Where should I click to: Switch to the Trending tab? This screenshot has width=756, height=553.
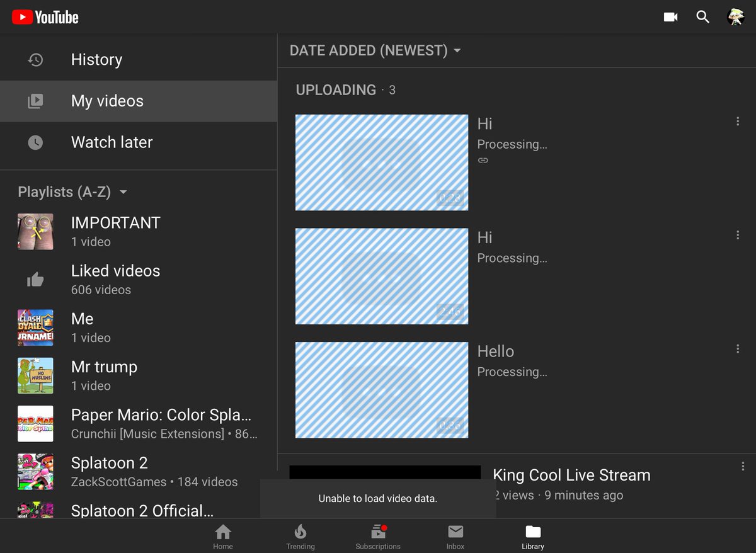tap(301, 536)
